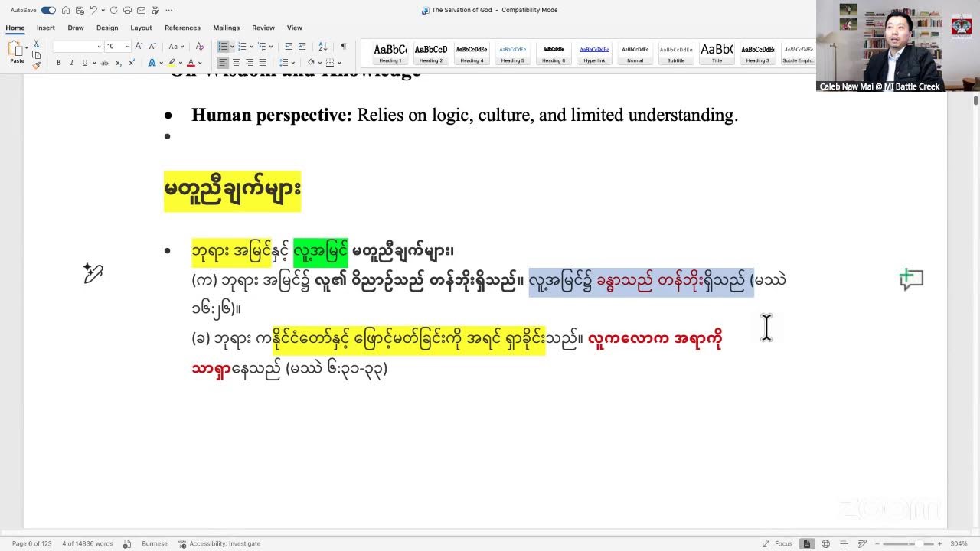The image size is (980, 551).
Task: Open the Insert ribbon tab
Action: coord(46,28)
